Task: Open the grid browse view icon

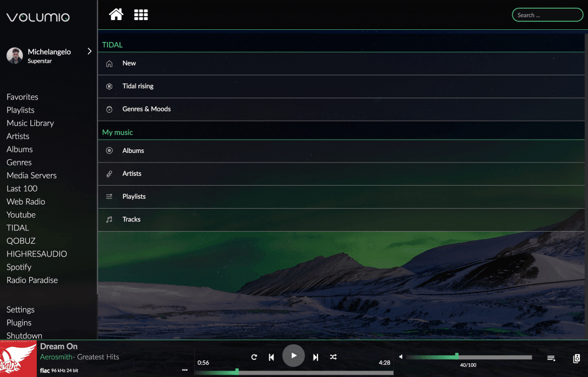Action: coord(141,14)
